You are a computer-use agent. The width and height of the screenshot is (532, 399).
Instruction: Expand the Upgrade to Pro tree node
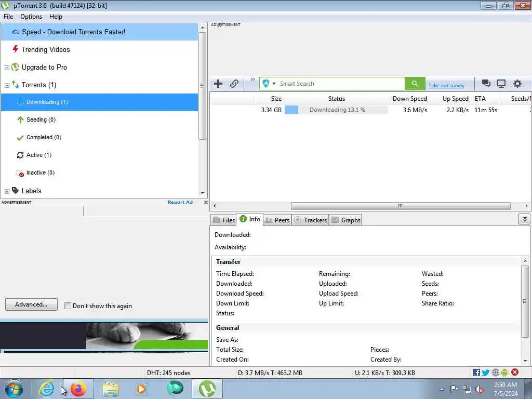(x=7, y=68)
